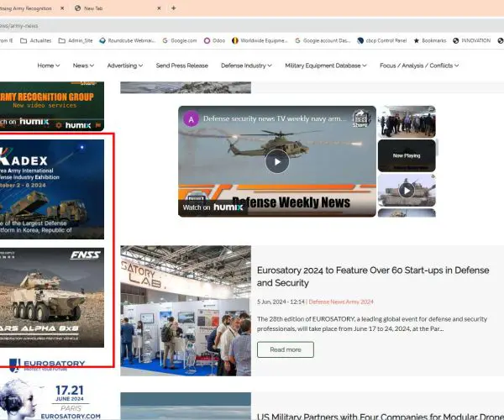Close the Army Recognition browser tab
504x420 pixels.
[60, 8]
